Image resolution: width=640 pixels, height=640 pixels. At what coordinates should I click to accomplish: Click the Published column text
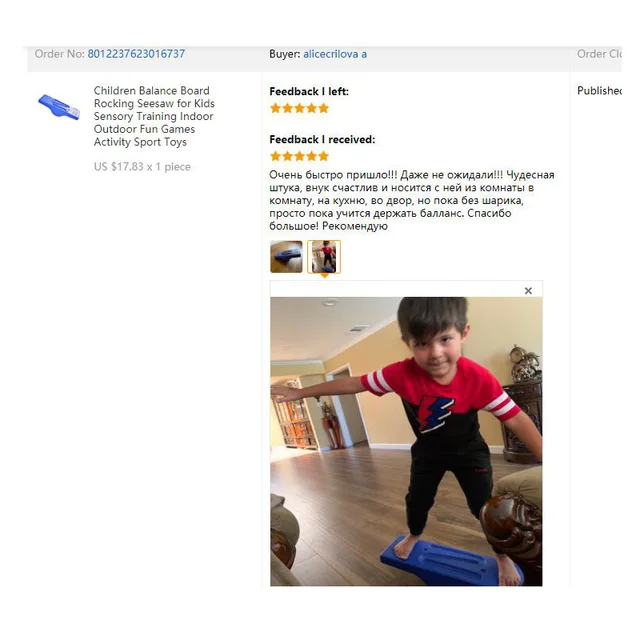(x=599, y=91)
